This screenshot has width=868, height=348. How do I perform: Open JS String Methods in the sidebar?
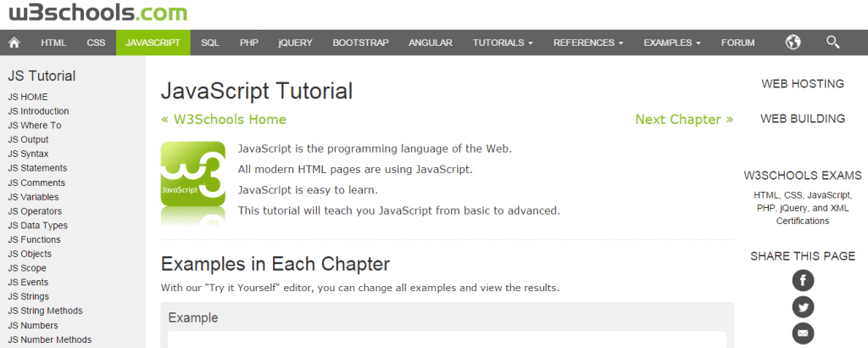point(45,311)
